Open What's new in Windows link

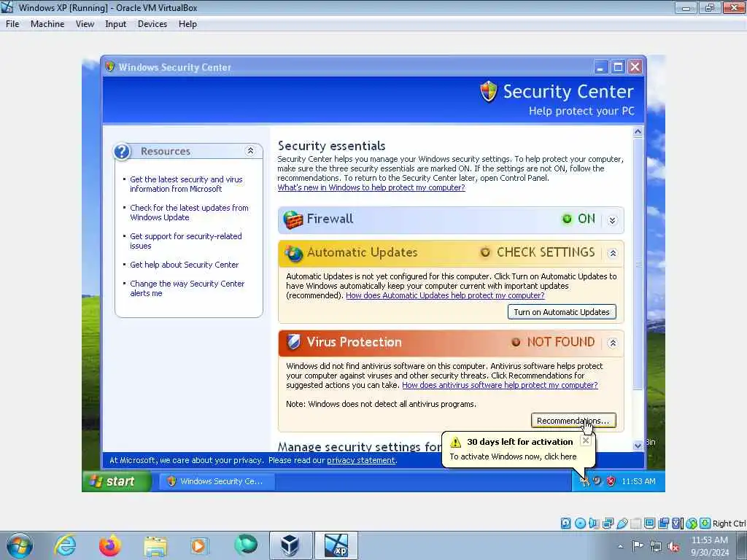(371, 187)
